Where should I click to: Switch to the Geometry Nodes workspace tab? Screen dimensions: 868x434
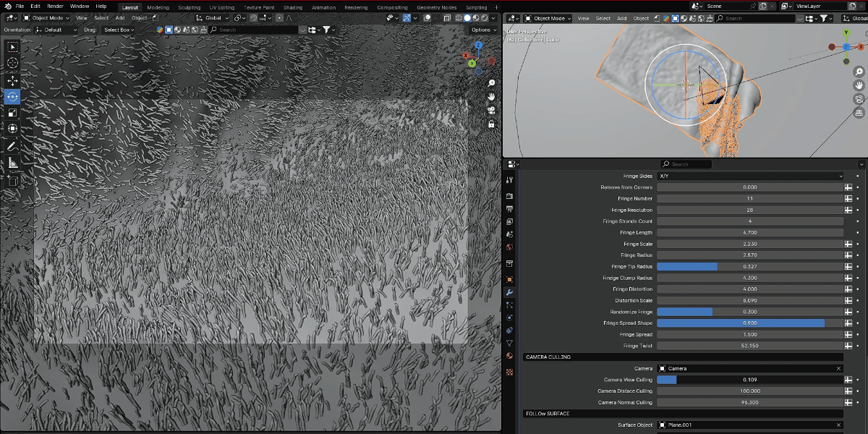click(436, 7)
